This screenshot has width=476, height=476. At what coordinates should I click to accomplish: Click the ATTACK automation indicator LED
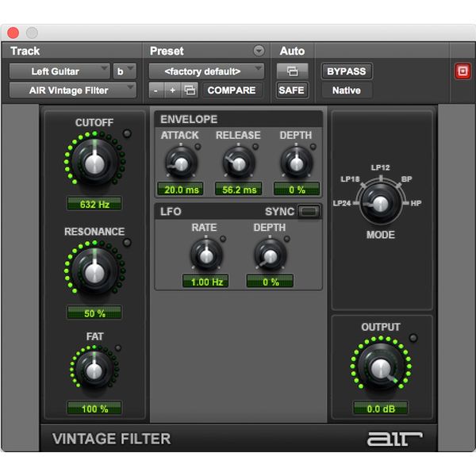tap(198, 147)
